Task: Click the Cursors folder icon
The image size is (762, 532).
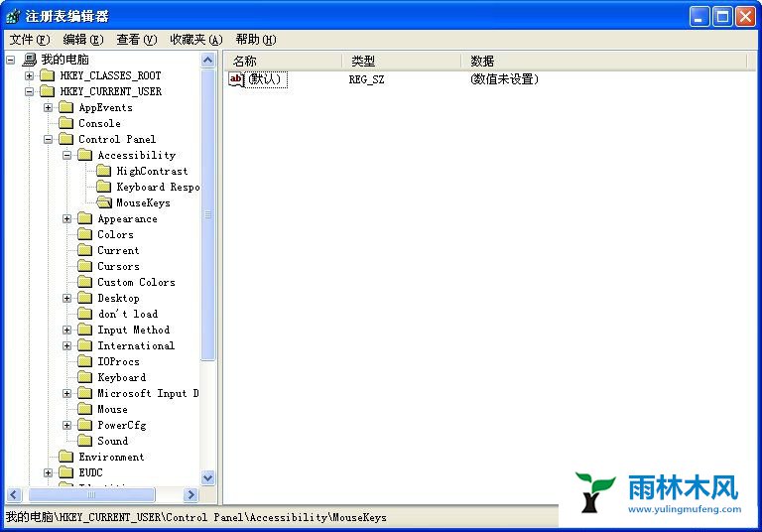Action: (85, 266)
